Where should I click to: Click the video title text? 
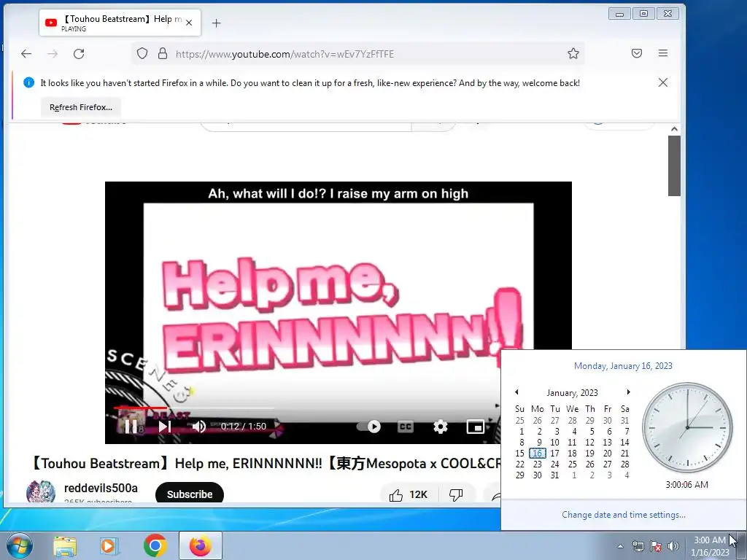266,463
